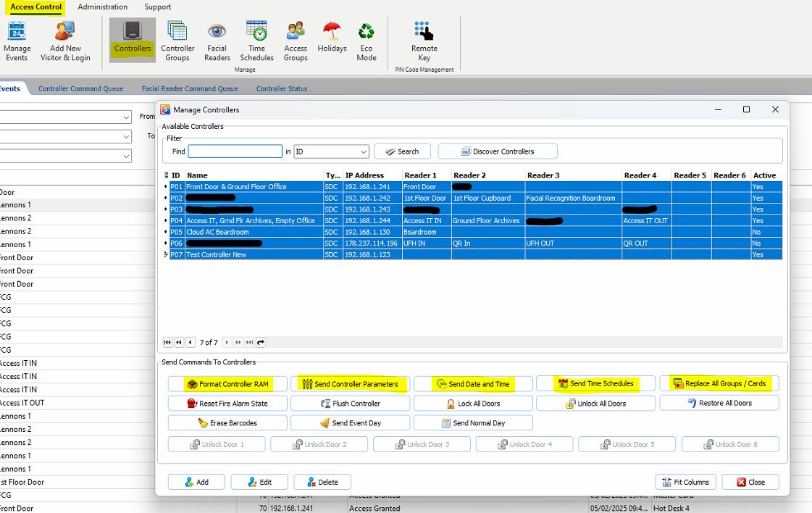Click the grid column chooser icon beside ID
Screen dimensions: 812x513
pyautogui.click(x=166, y=175)
